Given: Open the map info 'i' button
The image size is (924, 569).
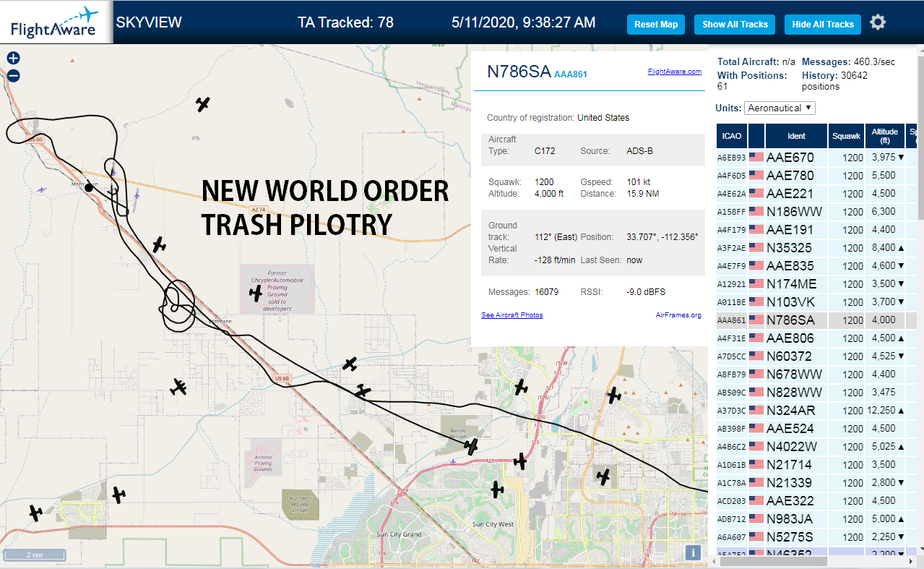Looking at the screenshot, I should pos(693,552).
